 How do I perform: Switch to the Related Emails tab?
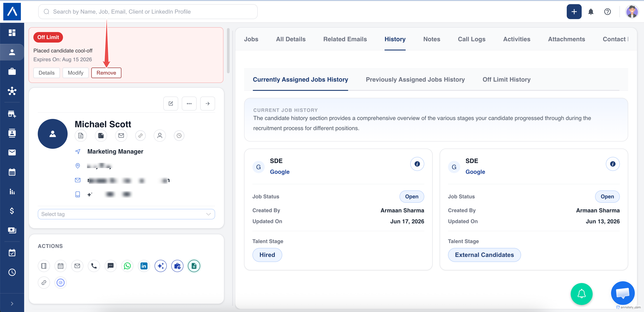tap(345, 39)
